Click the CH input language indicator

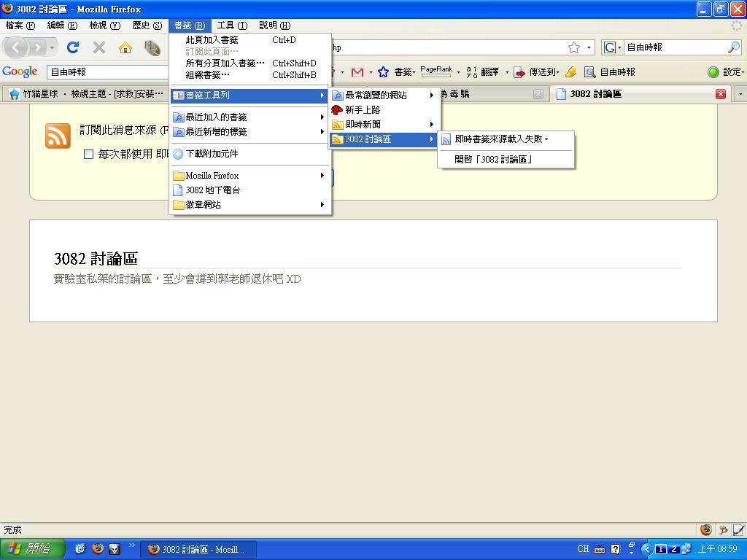tap(583, 549)
